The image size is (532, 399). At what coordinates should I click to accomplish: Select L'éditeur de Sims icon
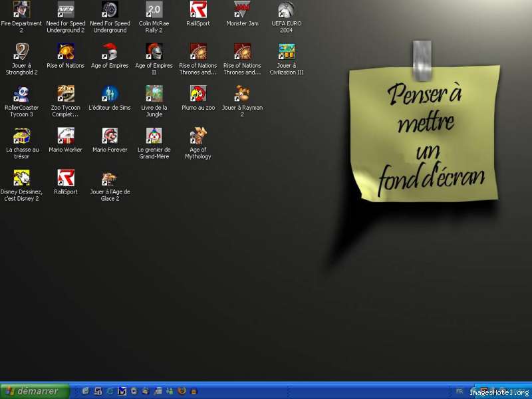(110, 94)
